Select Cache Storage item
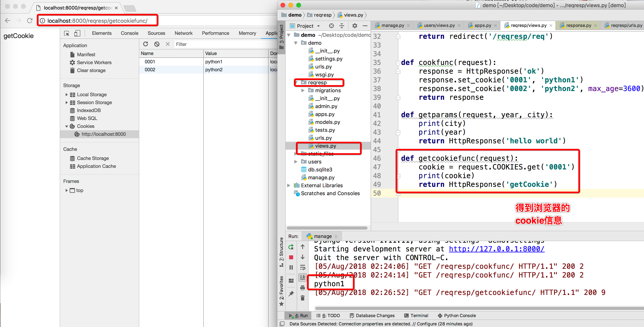The height and width of the screenshot is (327, 644). [x=93, y=158]
